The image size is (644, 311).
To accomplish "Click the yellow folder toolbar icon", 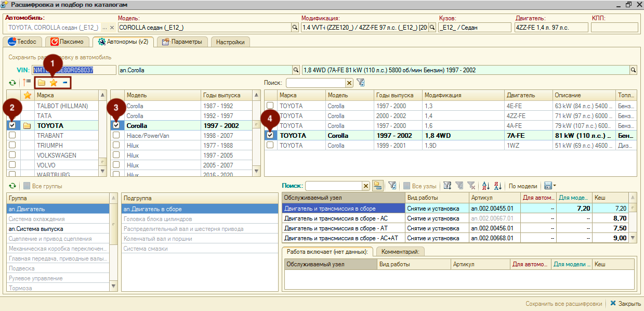I will pos(41,83).
